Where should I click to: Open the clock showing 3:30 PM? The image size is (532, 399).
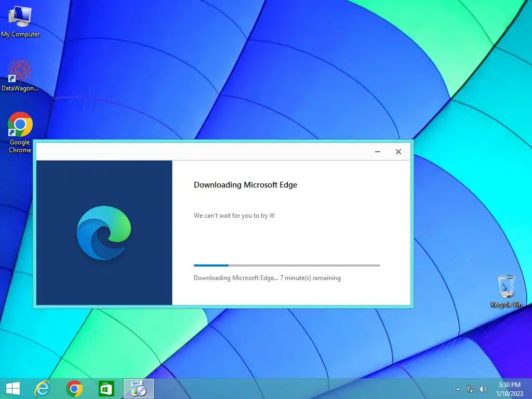[509, 389]
